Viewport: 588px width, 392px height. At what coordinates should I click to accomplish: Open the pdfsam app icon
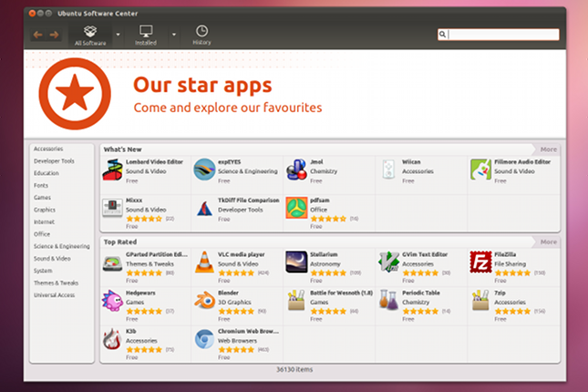[296, 208]
